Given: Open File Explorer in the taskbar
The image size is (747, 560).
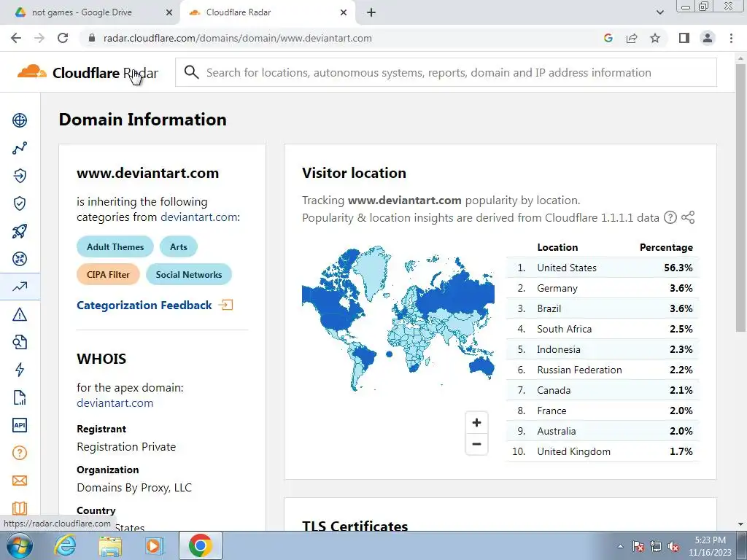Looking at the screenshot, I should pos(110,545).
